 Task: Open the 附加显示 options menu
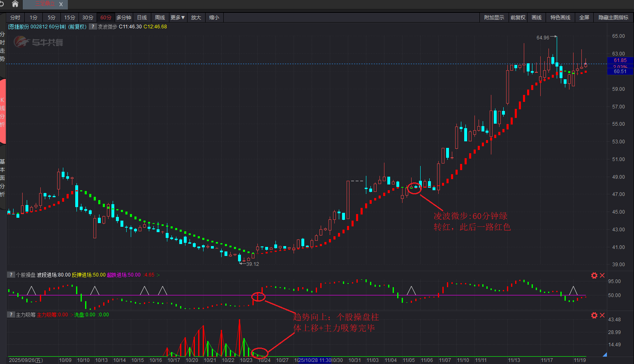[x=494, y=18]
